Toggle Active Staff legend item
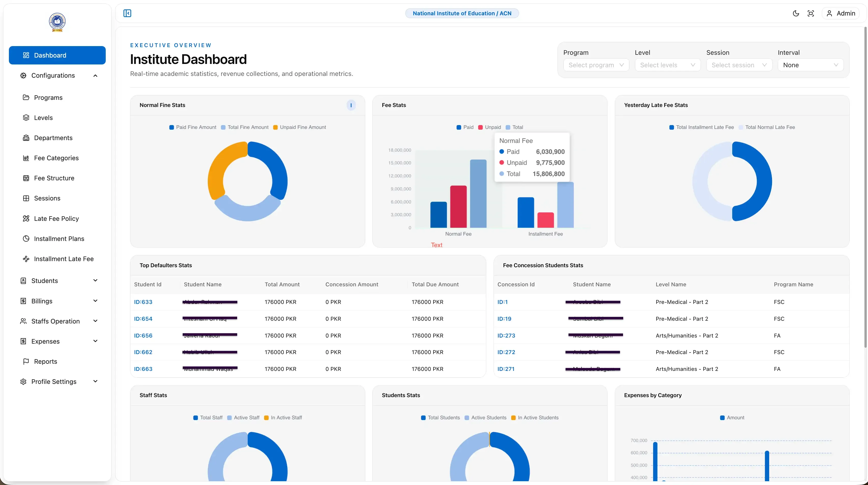 point(243,417)
